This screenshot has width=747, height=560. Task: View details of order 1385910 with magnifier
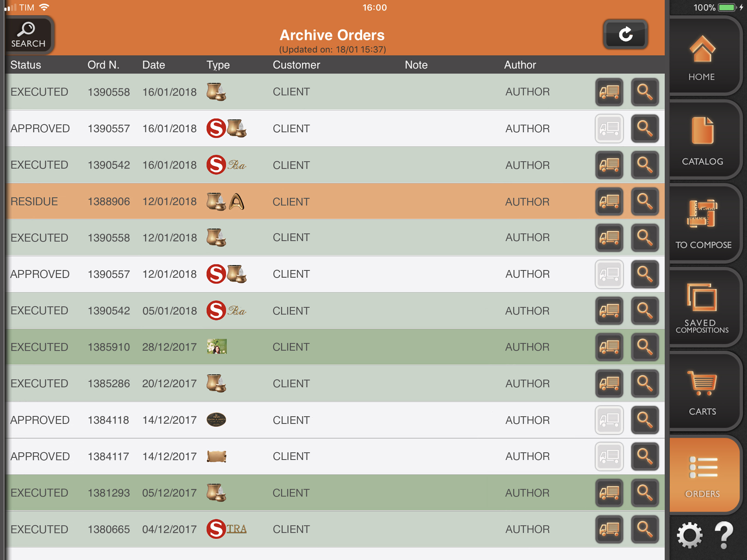(645, 347)
